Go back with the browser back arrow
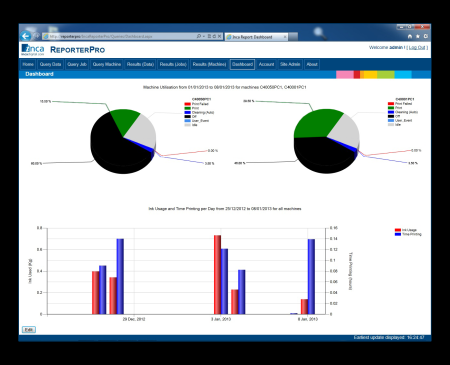This screenshot has height=365, width=450. pos(25,36)
